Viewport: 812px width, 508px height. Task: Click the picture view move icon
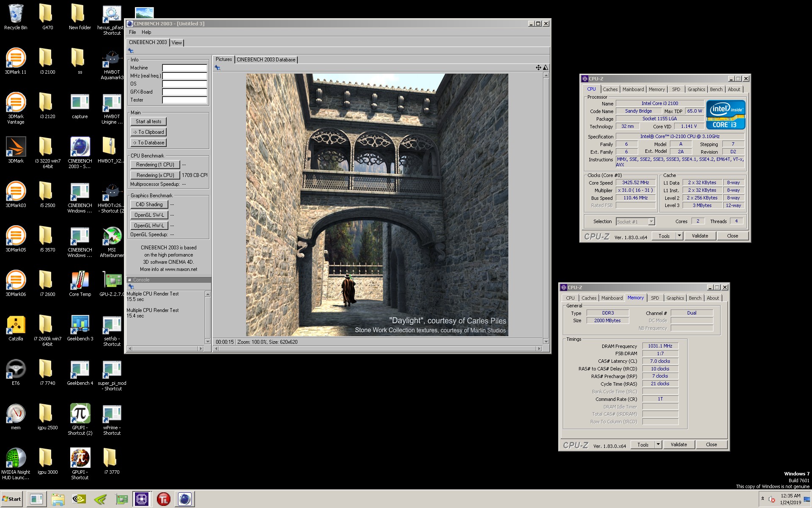click(x=538, y=68)
